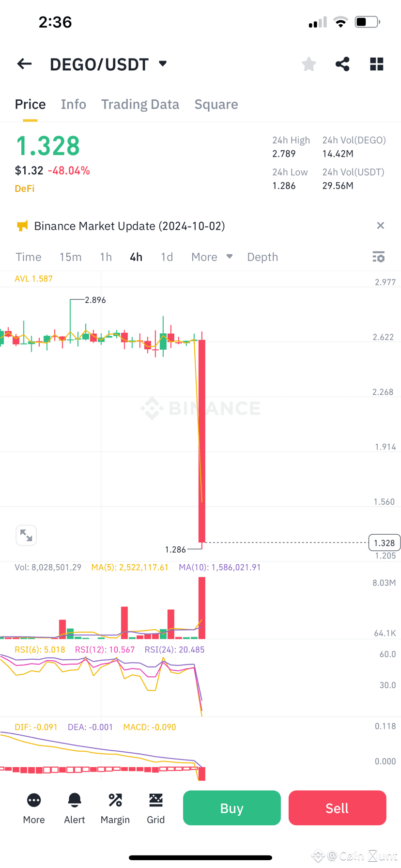
Task: Open the Square tab
Action: click(216, 104)
